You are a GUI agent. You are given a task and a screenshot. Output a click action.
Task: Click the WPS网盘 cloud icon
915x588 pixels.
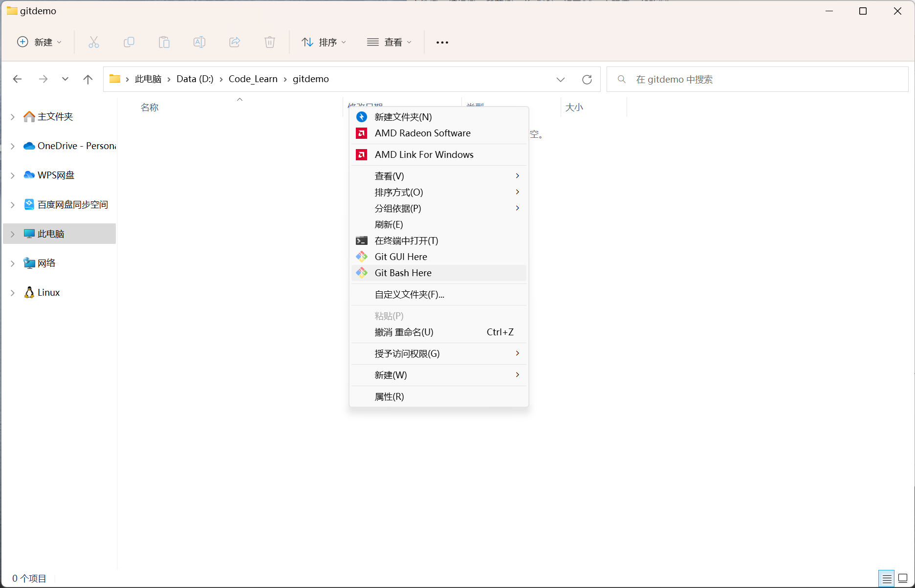tap(29, 175)
